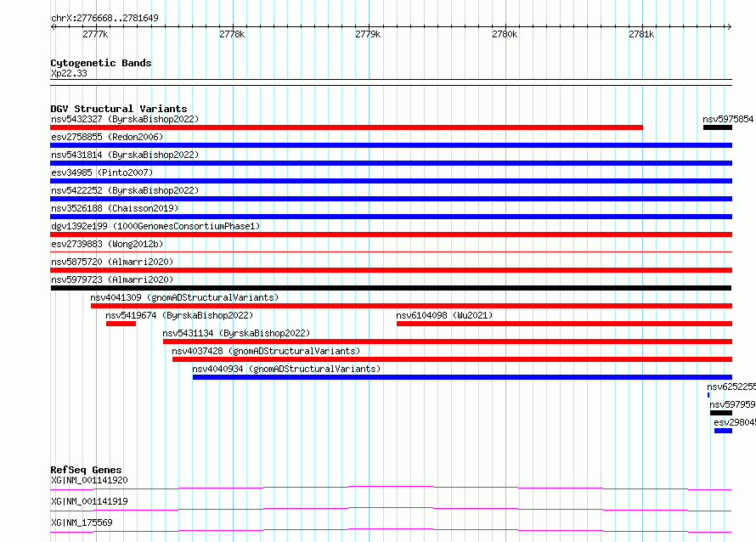Click the blue esv2758855 variant bar
The image size is (756, 542).
(x=391, y=145)
